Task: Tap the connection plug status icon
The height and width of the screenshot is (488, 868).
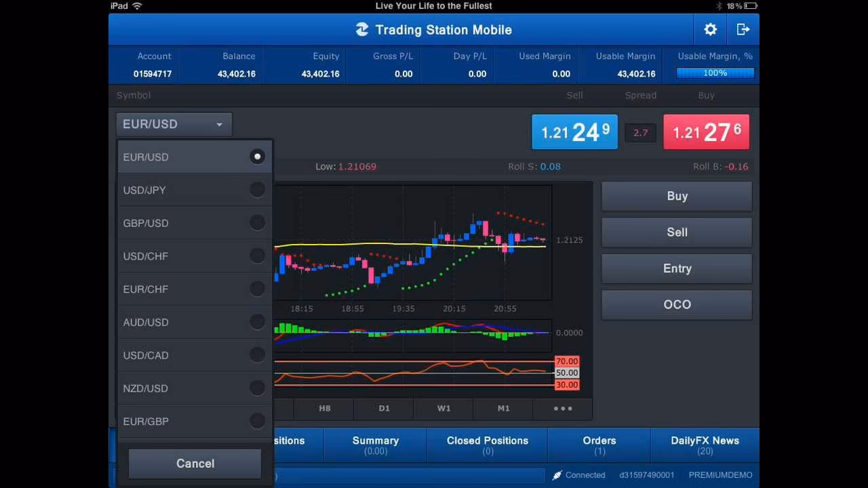Action: click(x=557, y=475)
